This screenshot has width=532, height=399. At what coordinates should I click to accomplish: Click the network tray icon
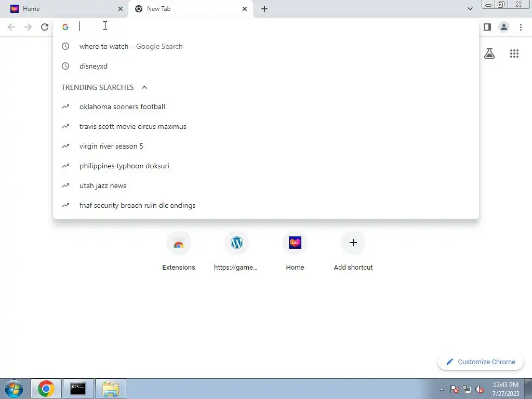[467, 389]
